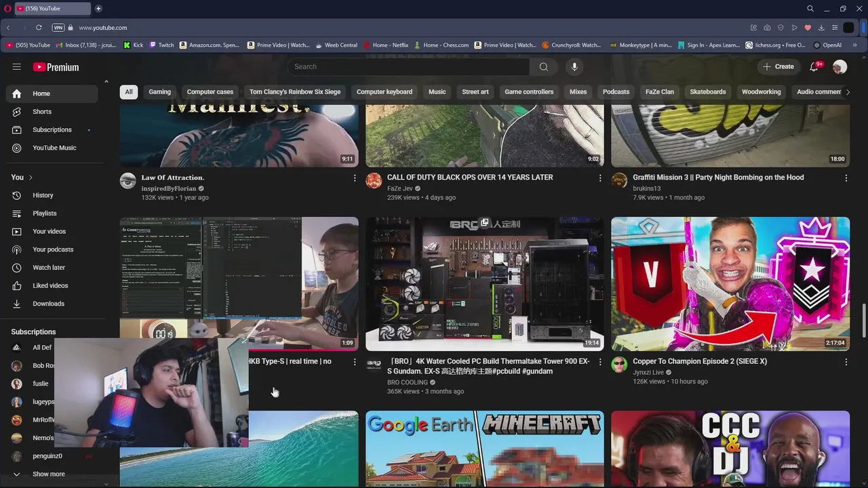Click the Search input field

point(408,66)
